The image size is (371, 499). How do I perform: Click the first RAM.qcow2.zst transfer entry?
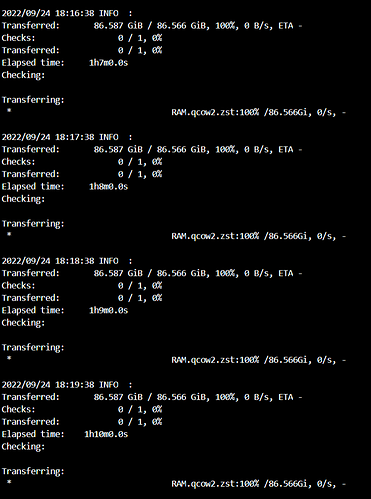[x=259, y=112]
